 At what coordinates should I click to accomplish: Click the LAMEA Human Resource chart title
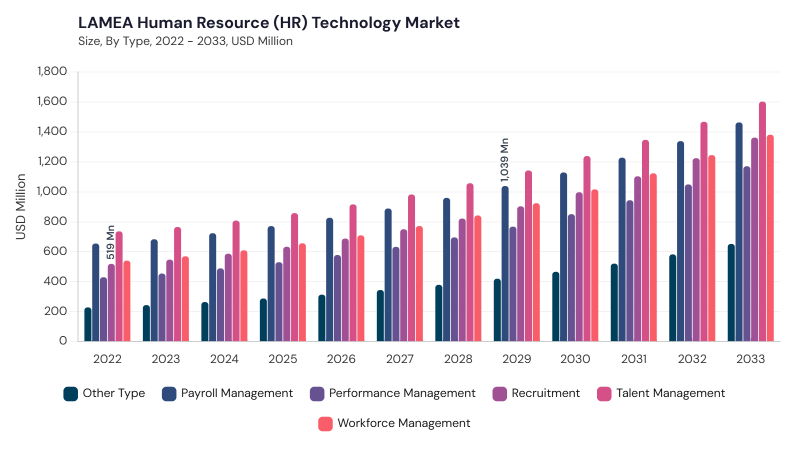point(269,23)
